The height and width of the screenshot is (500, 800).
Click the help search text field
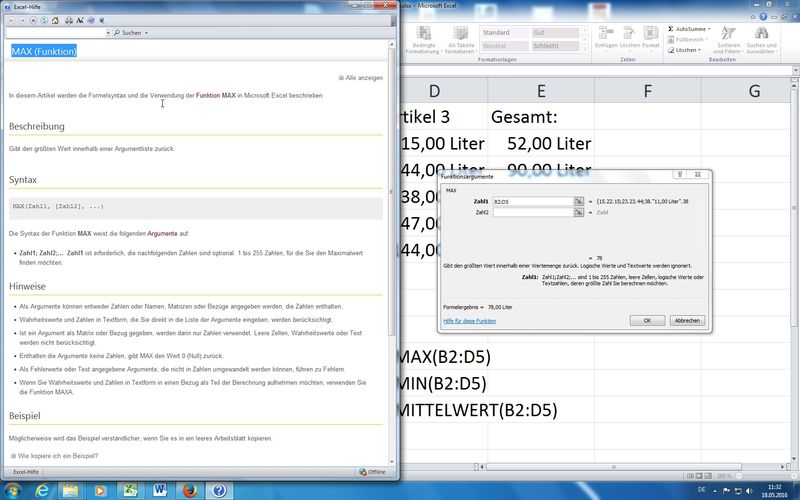coord(56,33)
